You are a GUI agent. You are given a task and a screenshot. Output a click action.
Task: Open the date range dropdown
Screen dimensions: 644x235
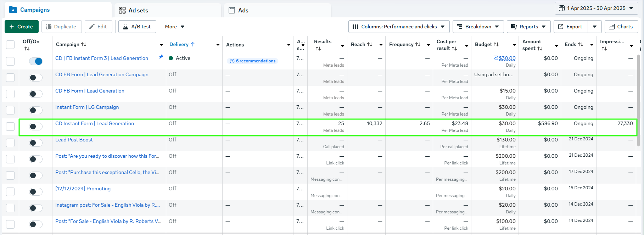pos(596,8)
